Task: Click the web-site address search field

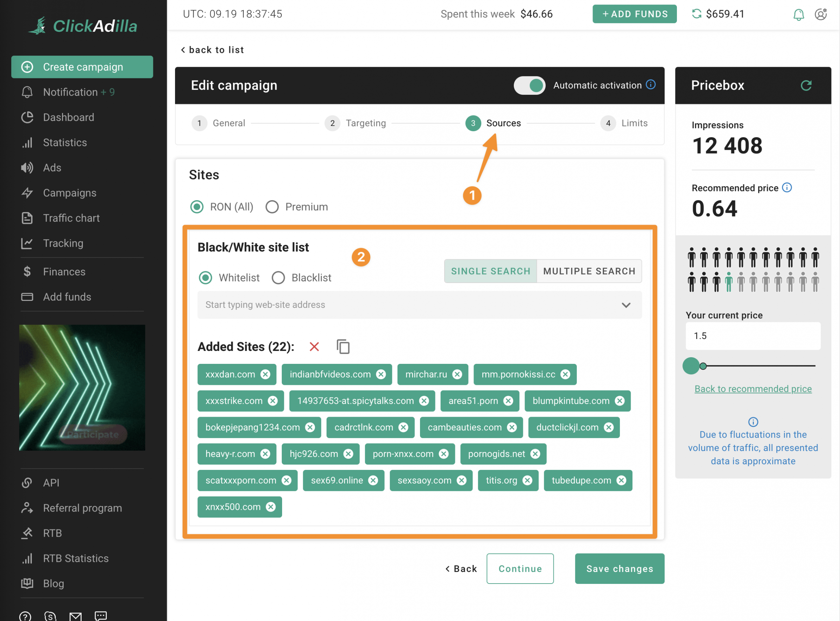Action: 419,305
